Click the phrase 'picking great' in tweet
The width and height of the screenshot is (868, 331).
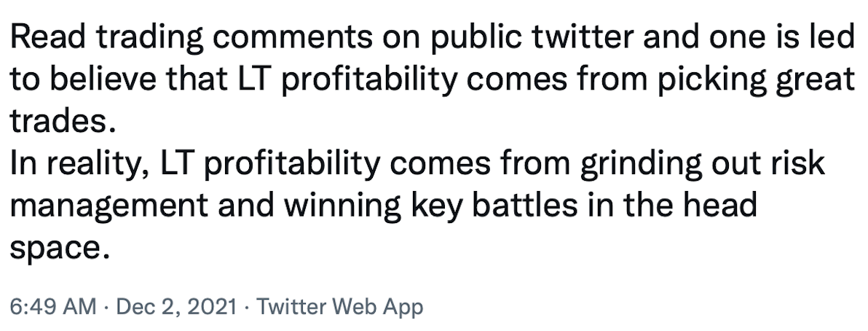755,80
